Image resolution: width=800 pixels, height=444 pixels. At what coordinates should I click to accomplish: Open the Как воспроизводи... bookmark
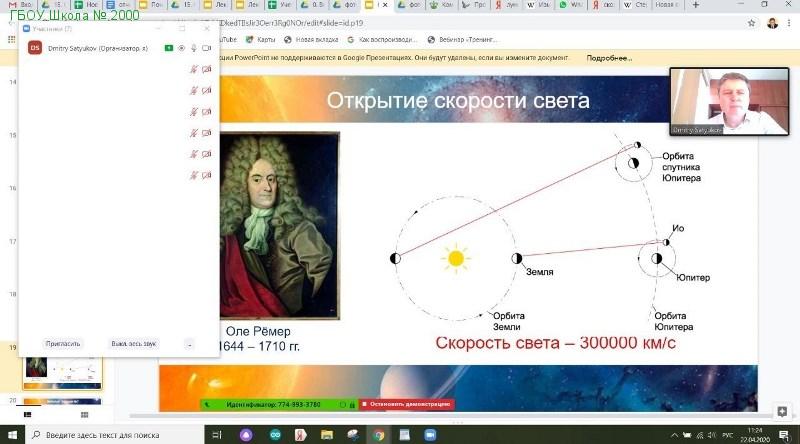coord(382,39)
